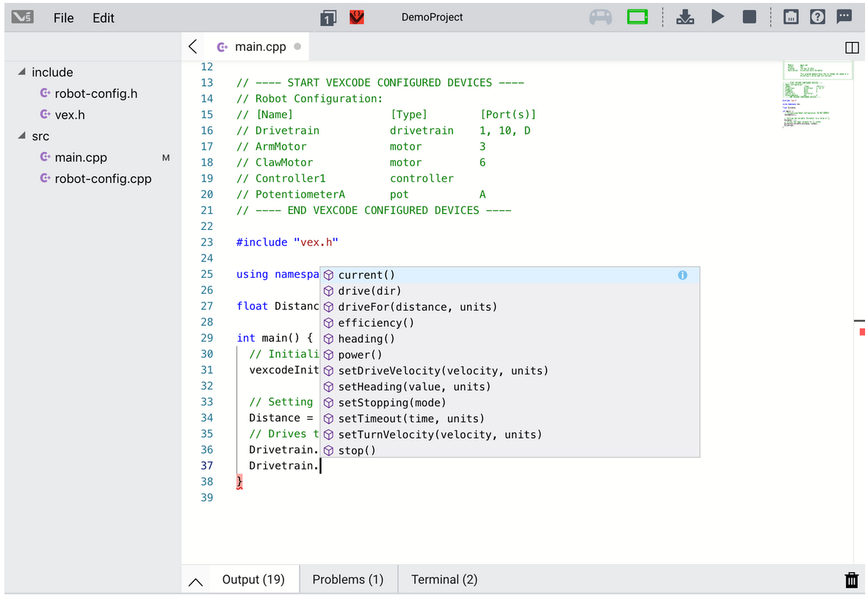Click the green V5 Brain status icon

tap(637, 17)
